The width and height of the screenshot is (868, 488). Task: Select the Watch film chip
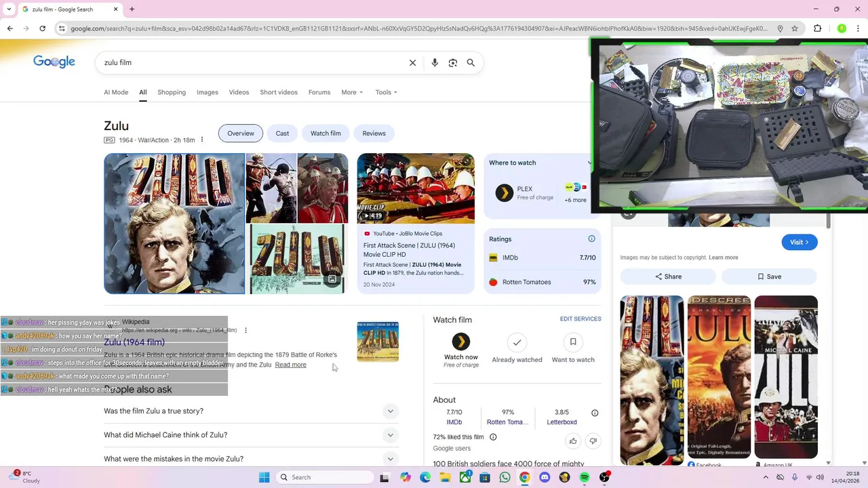(x=325, y=134)
